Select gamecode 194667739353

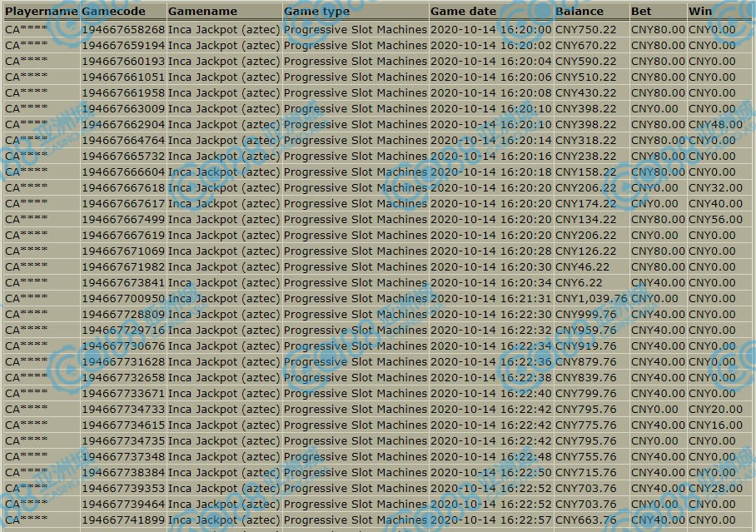[123, 489]
